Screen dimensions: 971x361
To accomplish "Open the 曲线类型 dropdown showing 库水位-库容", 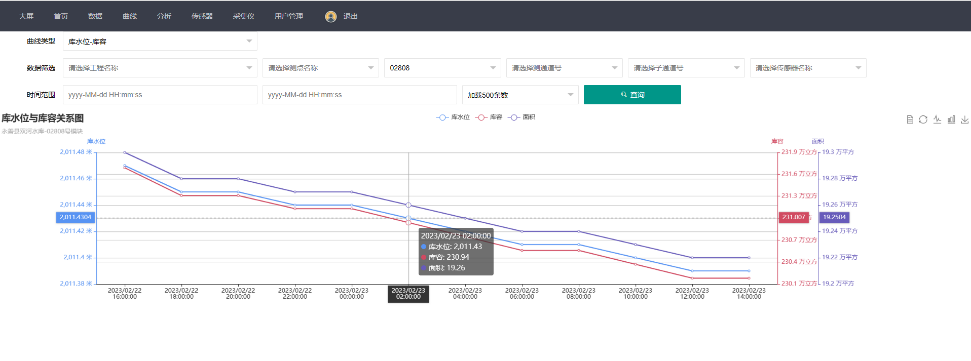I will tap(160, 41).
